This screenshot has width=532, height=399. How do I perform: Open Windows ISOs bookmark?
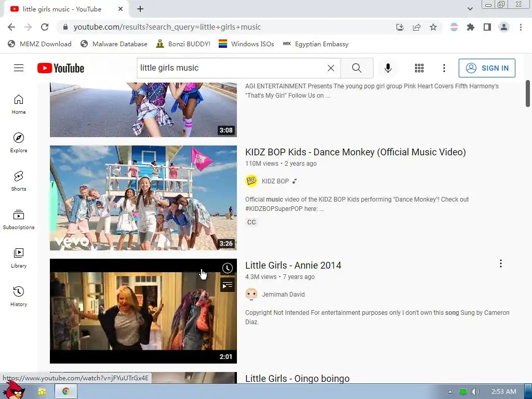point(246,44)
